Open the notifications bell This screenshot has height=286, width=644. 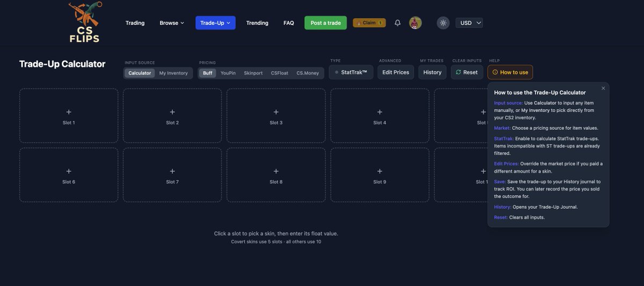[x=398, y=23]
